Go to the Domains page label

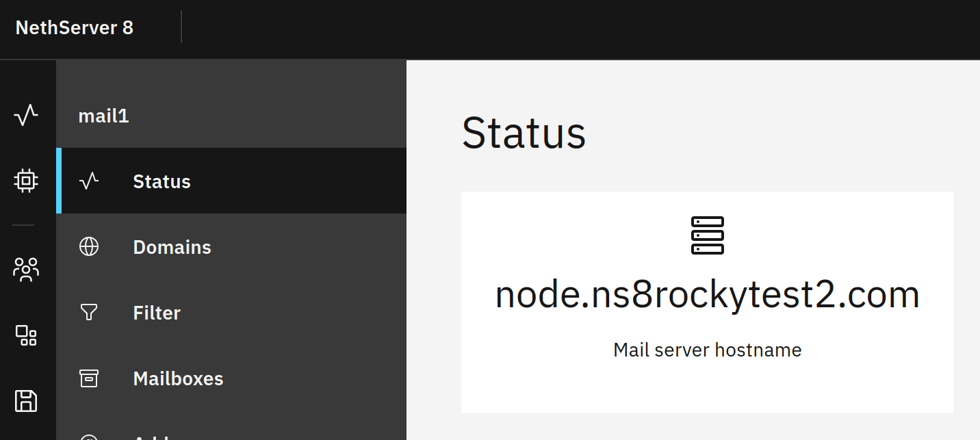coord(172,247)
